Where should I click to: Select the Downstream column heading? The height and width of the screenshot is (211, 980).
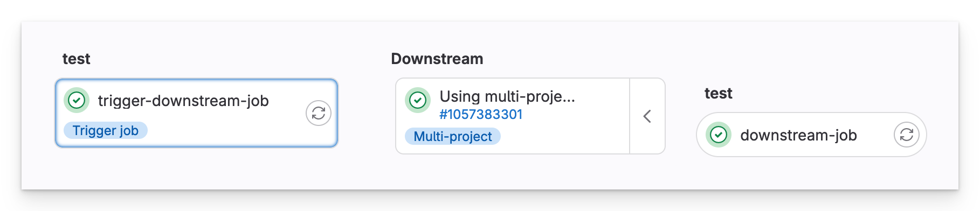coord(437,59)
